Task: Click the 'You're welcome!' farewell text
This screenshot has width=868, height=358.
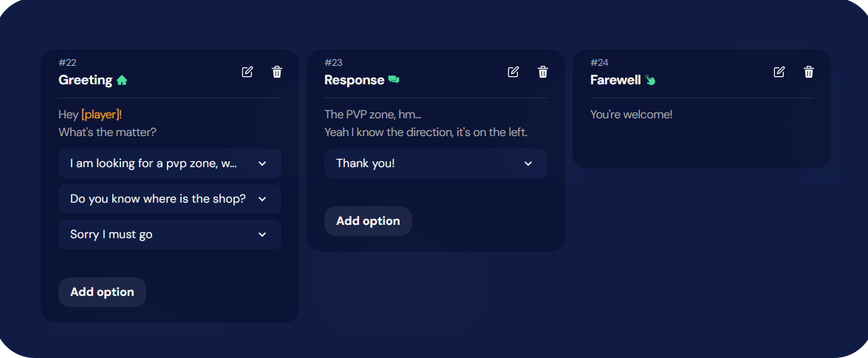Action: click(x=631, y=115)
